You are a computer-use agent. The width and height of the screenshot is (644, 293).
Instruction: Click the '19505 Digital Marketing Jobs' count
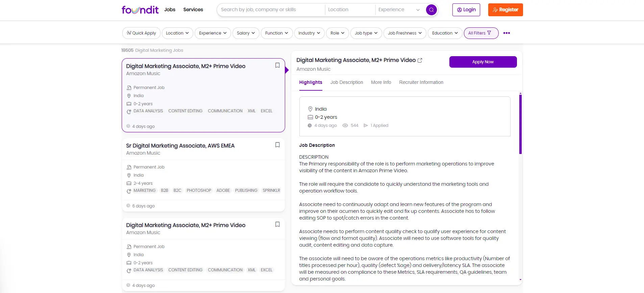(x=152, y=50)
